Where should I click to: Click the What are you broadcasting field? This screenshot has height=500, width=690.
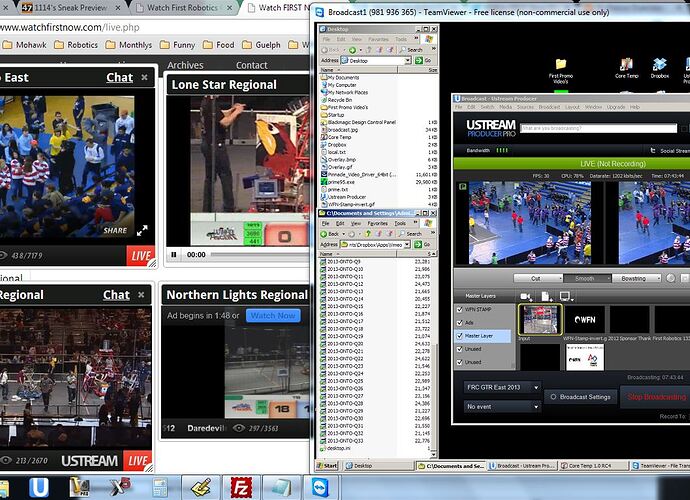pyautogui.click(x=598, y=128)
